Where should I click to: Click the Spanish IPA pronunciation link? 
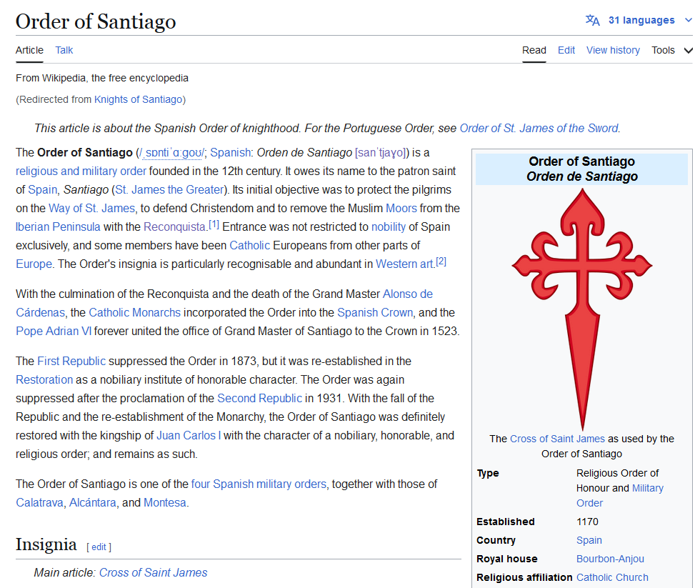381,153
